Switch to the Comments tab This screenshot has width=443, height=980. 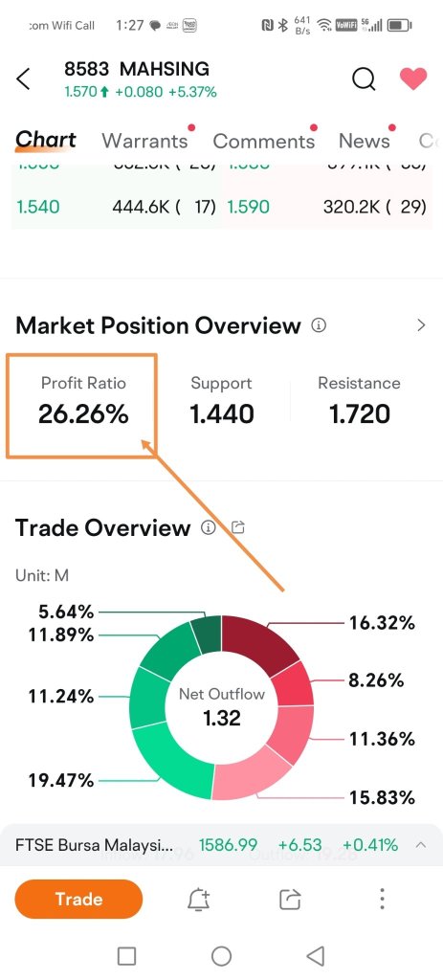(x=264, y=141)
